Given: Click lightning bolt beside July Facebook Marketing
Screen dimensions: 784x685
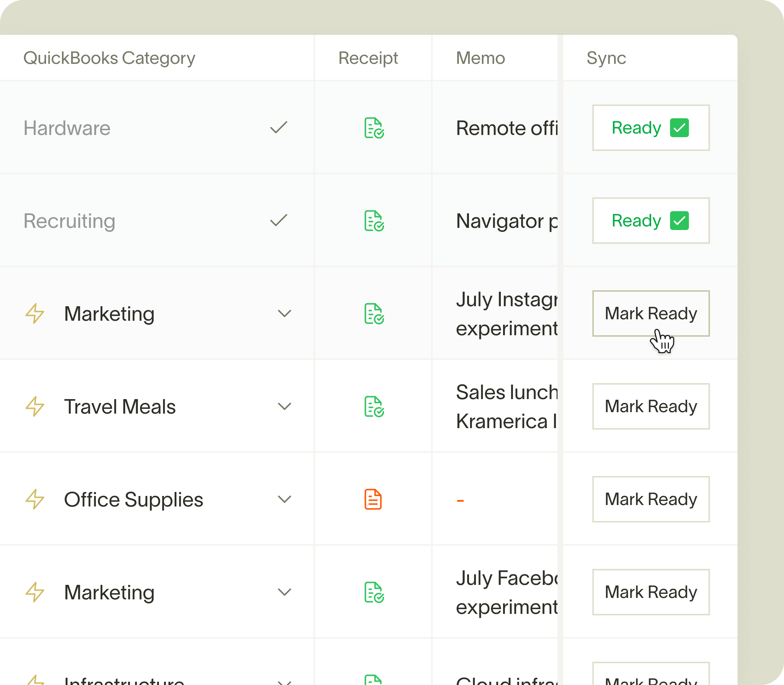Looking at the screenshot, I should (35, 592).
